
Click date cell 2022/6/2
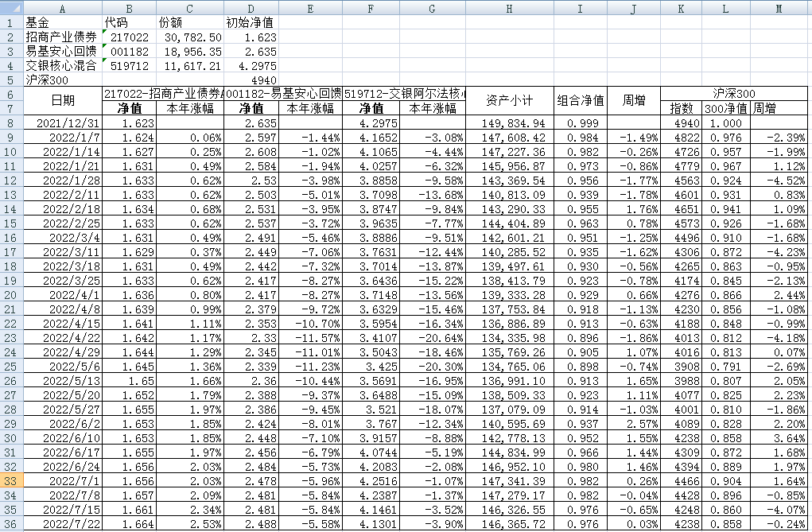coord(63,424)
